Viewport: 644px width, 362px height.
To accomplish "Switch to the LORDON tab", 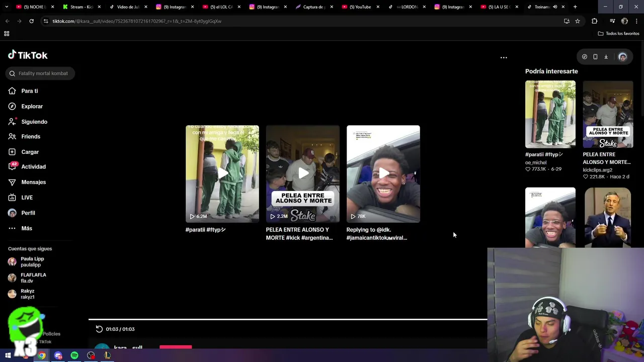I will coord(407,7).
